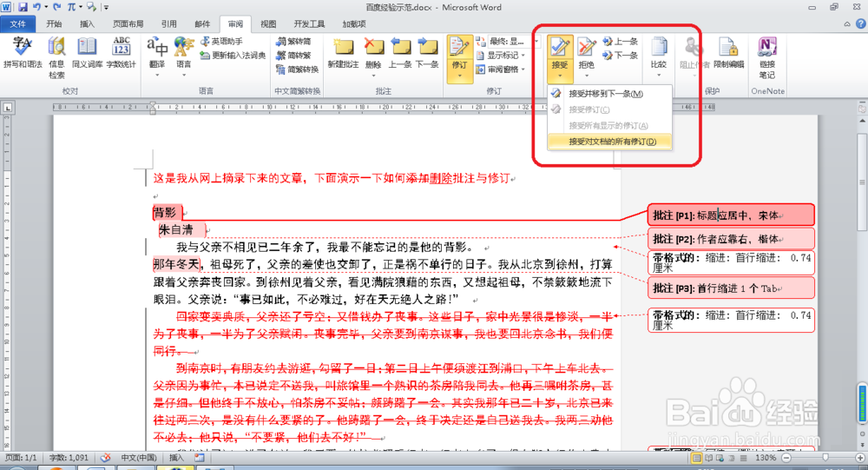This screenshot has width=868, height=470.
Task: Click the Redo arrow icon
Action: pos(57,7)
